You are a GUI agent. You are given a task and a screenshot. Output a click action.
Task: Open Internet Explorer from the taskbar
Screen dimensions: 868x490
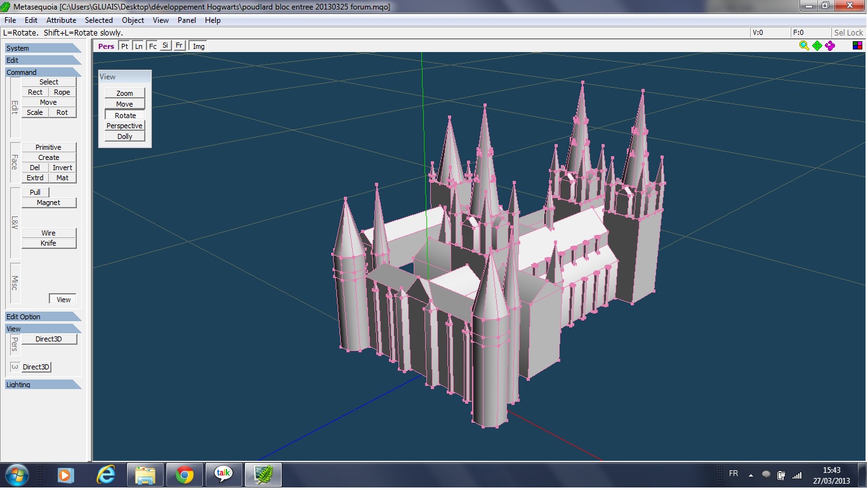[x=105, y=475]
